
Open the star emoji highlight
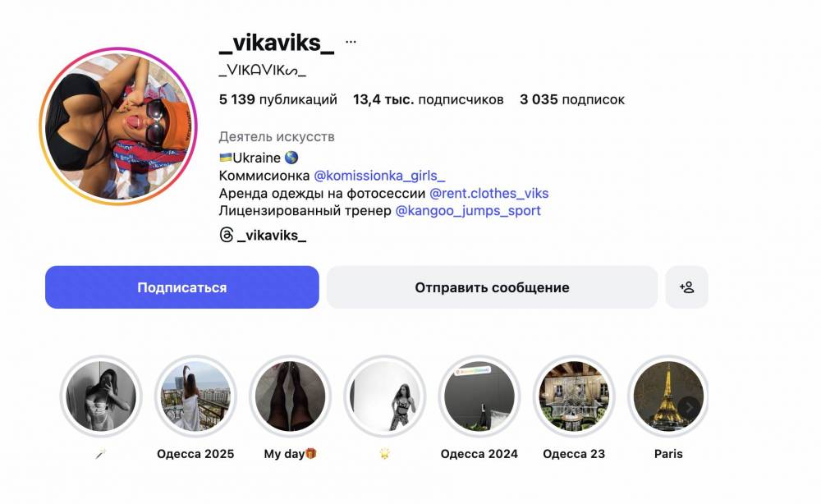coord(385,396)
